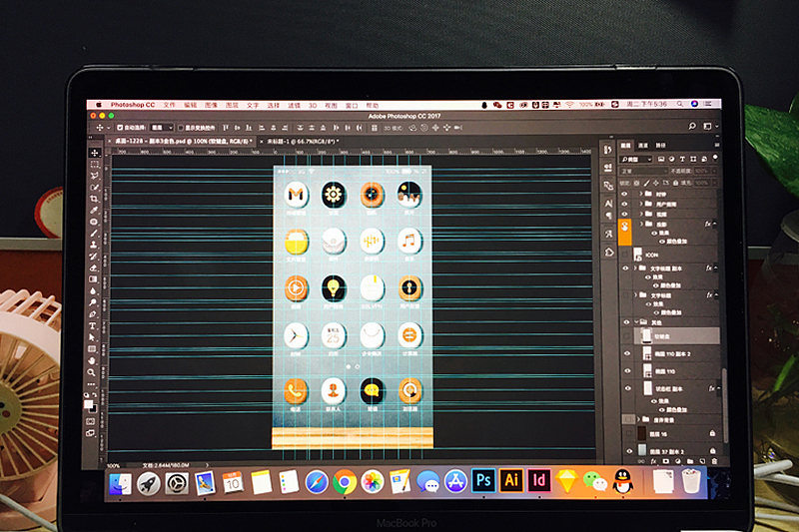Add layer mask icon in Layers panel
The height and width of the screenshot is (532, 799).
(x=666, y=461)
